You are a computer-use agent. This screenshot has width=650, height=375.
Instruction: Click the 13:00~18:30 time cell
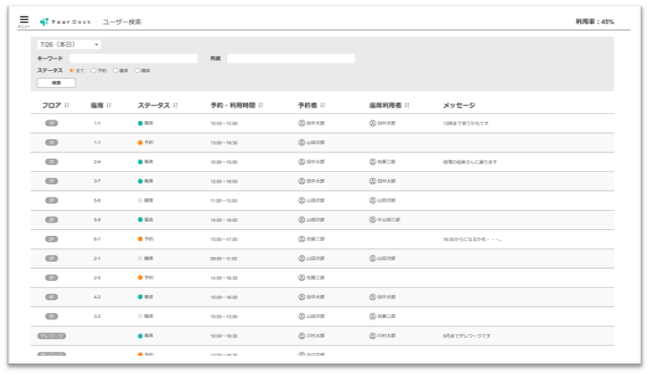pos(224,143)
